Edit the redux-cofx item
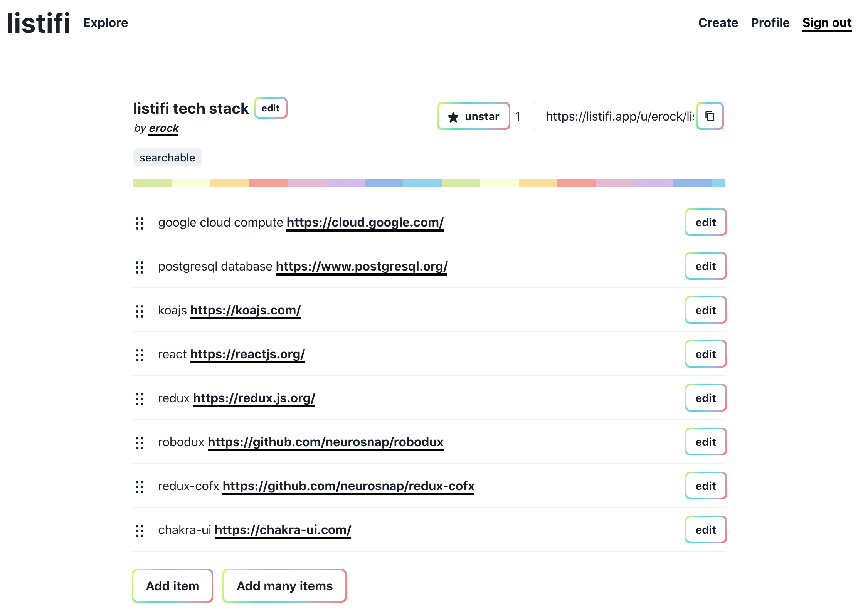 click(706, 486)
